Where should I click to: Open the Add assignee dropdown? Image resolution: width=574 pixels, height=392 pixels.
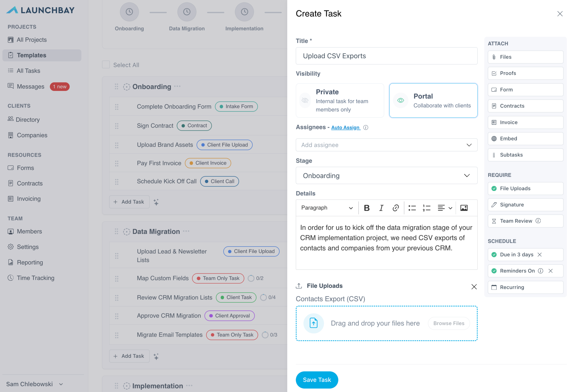386,145
